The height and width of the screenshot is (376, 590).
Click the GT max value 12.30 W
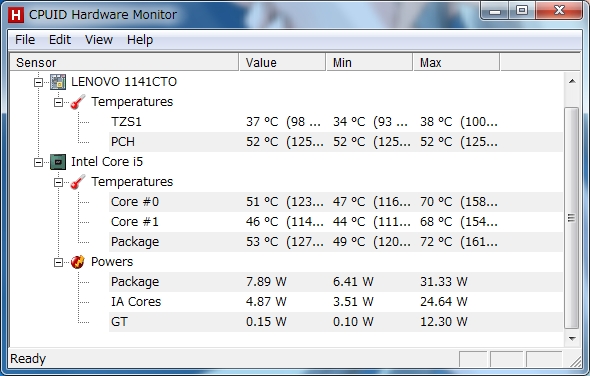click(444, 322)
